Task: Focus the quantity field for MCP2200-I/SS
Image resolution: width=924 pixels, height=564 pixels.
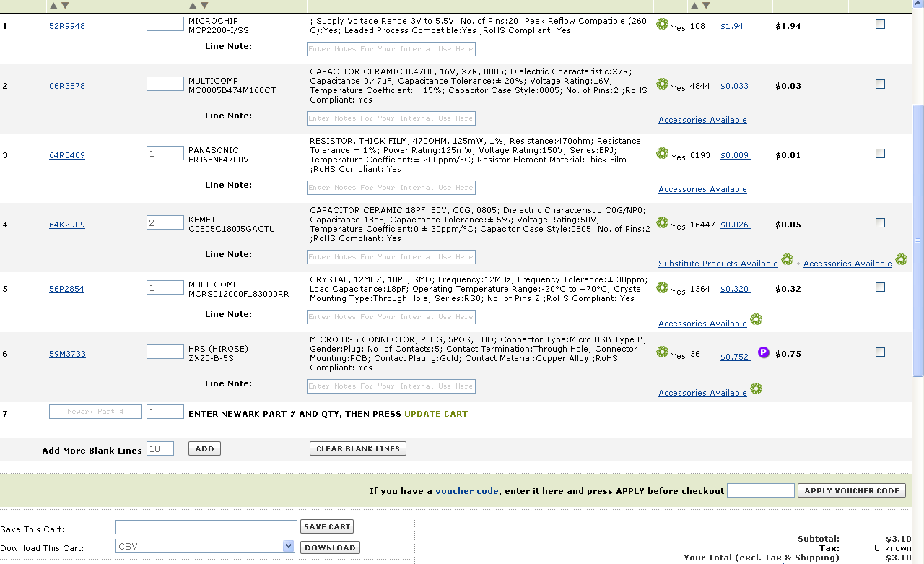Action: [165, 24]
